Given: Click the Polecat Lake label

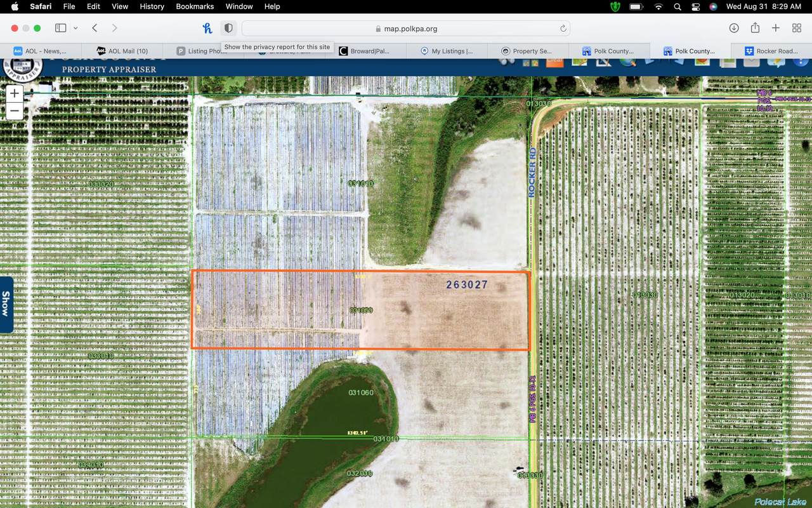Looking at the screenshot, I should click(x=780, y=502).
